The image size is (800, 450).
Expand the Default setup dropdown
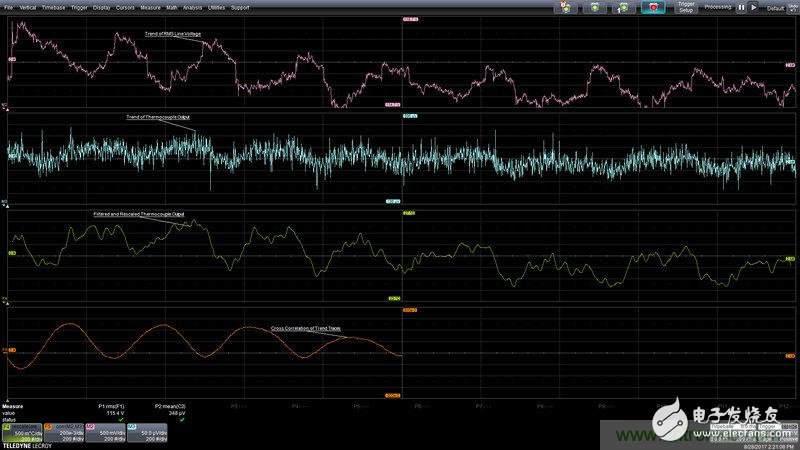point(778,7)
